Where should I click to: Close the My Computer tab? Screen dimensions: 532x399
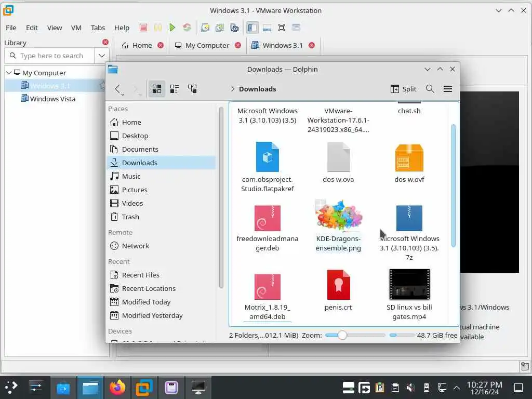click(x=238, y=45)
